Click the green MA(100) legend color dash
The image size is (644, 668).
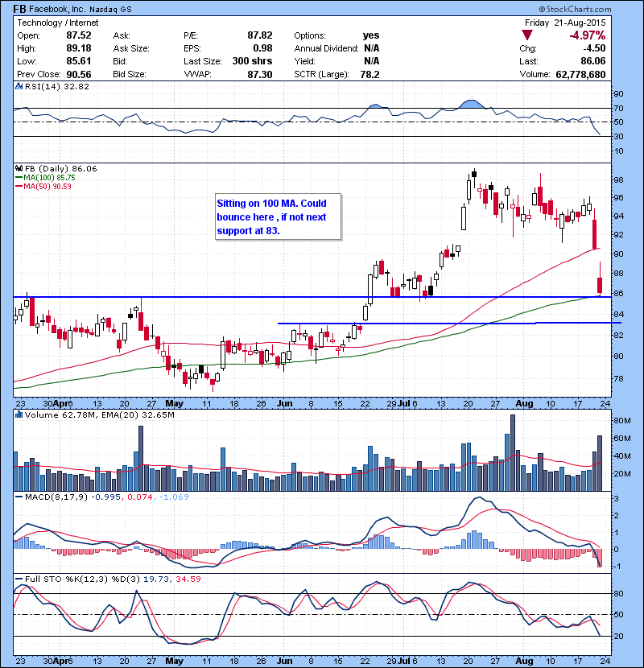[x=19, y=178]
